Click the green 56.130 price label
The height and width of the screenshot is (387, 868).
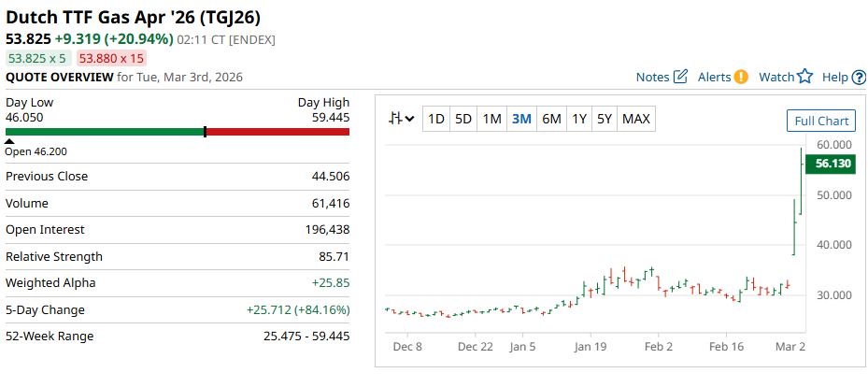point(832,163)
